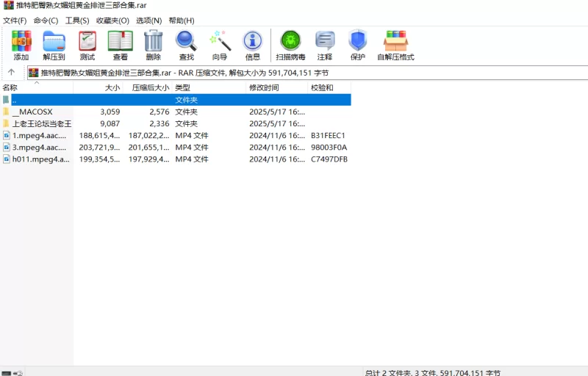Screen dimensions: 588x376
Task: Open the Tools (工具) menu
Action: point(77,21)
